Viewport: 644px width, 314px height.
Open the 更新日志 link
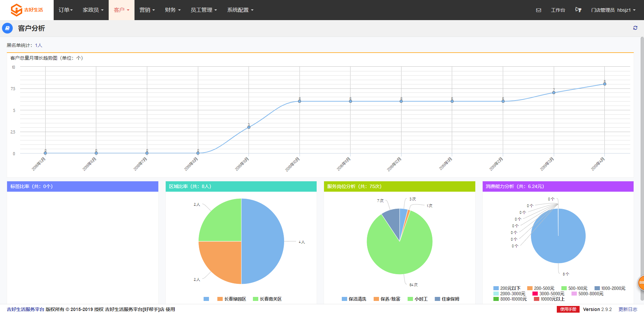point(628,309)
